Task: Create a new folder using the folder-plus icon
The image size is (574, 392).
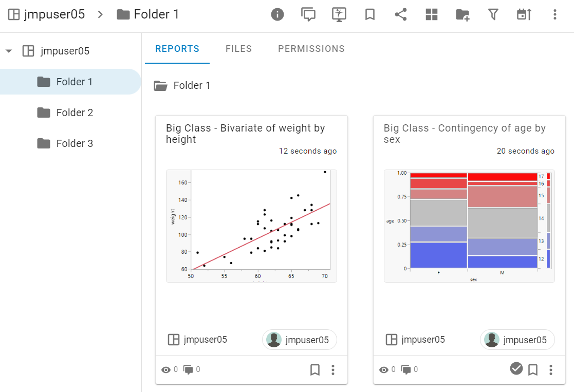Action: 462,14
